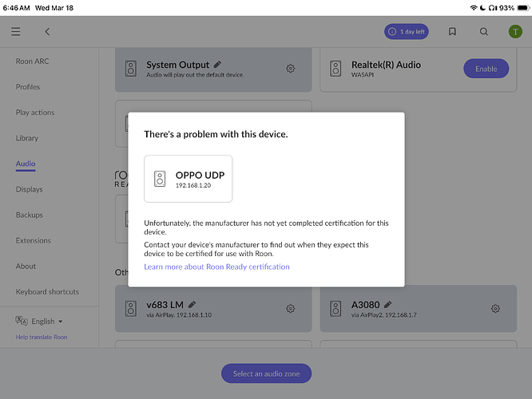Click the 'There's a problem with this device.' heading
This screenshot has width=532, height=399.
point(216,134)
